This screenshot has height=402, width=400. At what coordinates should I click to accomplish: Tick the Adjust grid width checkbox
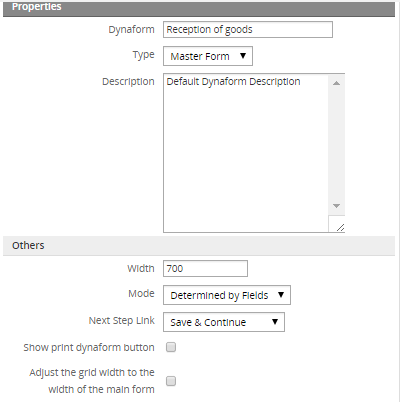(x=171, y=381)
